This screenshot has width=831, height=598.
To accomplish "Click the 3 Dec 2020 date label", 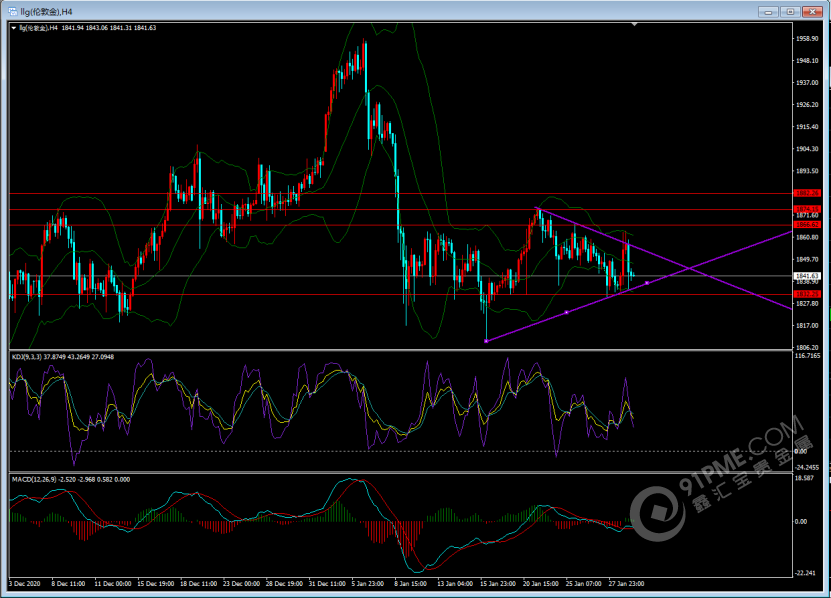I will click(x=25, y=584).
